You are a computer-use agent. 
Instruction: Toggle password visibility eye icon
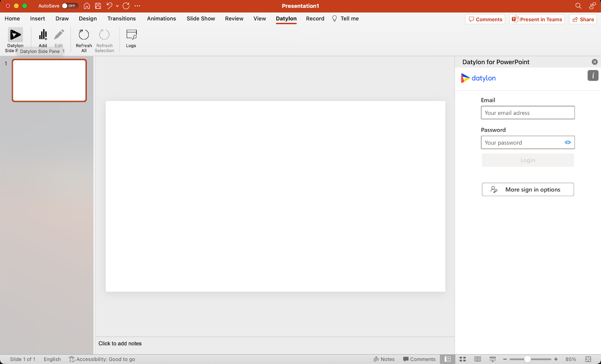tap(568, 143)
